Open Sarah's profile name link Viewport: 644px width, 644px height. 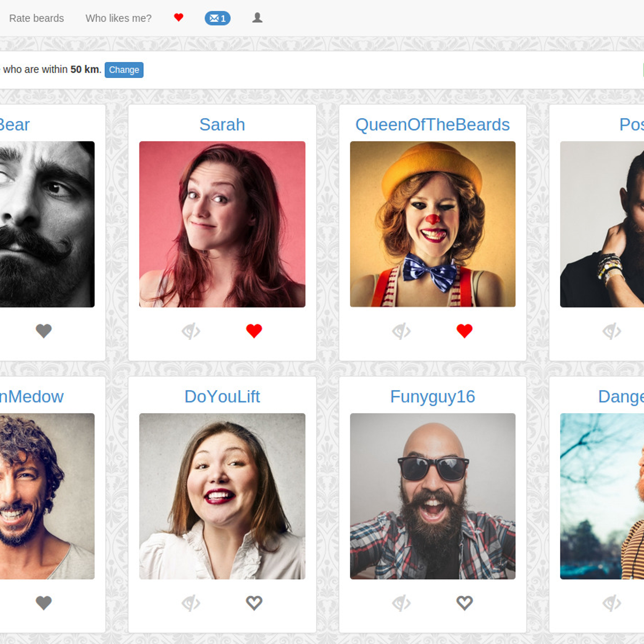[x=222, y=124]
